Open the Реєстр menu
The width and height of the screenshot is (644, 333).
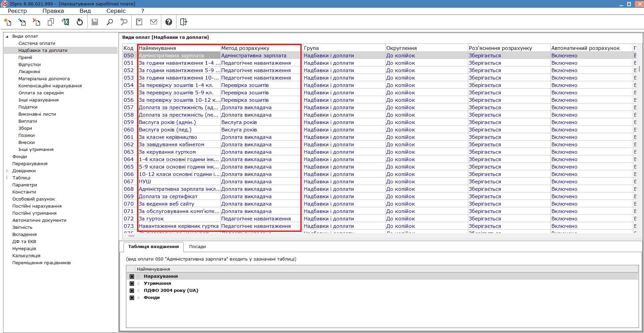(x=17, y=11)
